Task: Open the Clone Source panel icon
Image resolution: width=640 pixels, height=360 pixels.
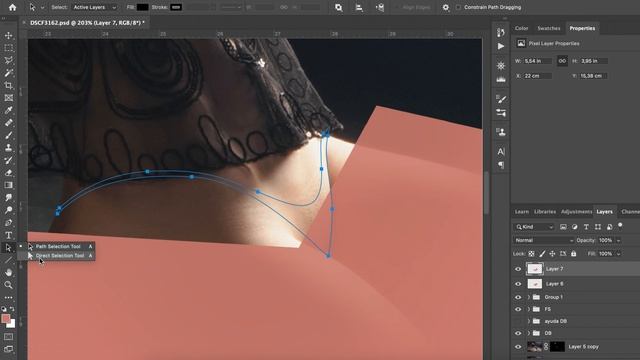Action: 501,132
